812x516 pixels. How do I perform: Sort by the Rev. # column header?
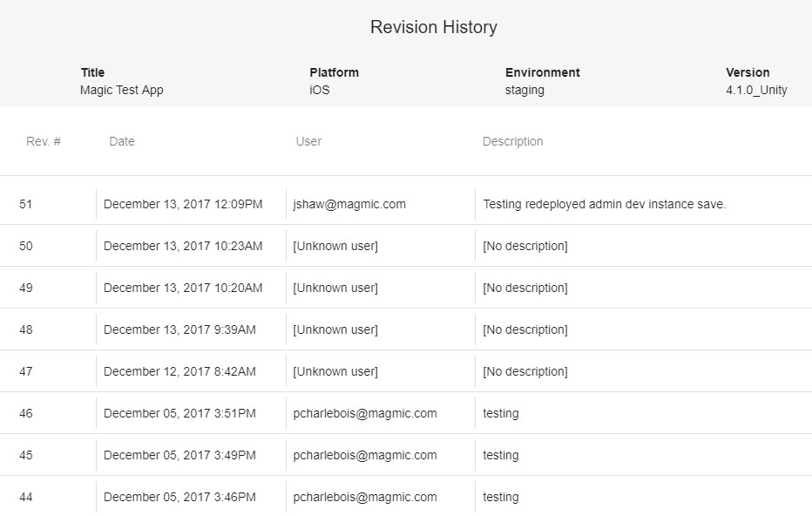click(44, 141)
